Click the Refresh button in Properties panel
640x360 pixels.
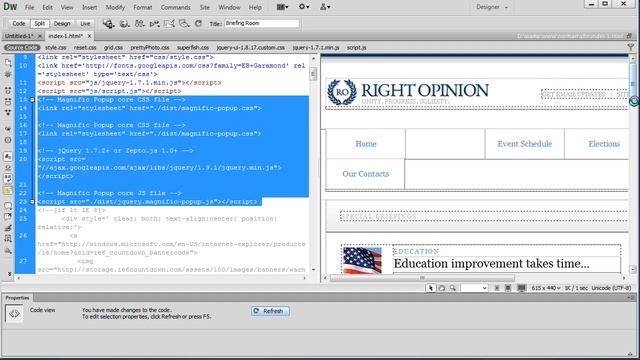click(x=270, y=311)
